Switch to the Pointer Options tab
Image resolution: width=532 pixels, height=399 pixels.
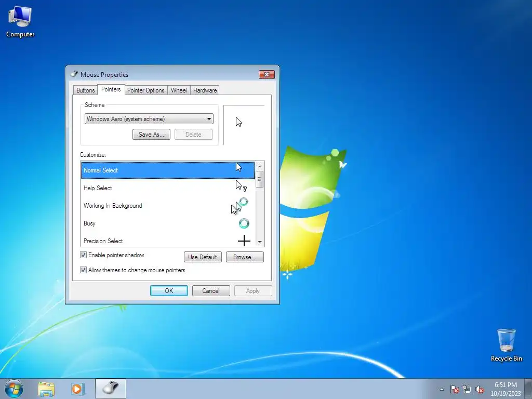pos(146,90)
